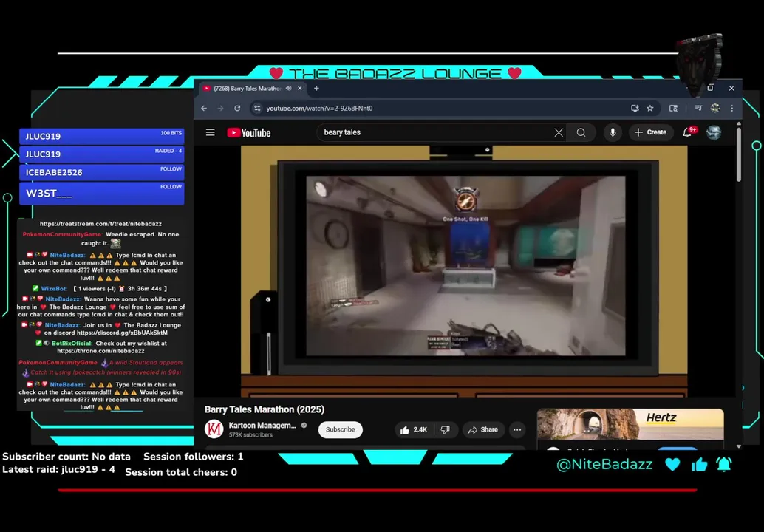Open Kartoon Management channel avatar
Viewport: 764px width, 532px height.
[x=214, y=429]
